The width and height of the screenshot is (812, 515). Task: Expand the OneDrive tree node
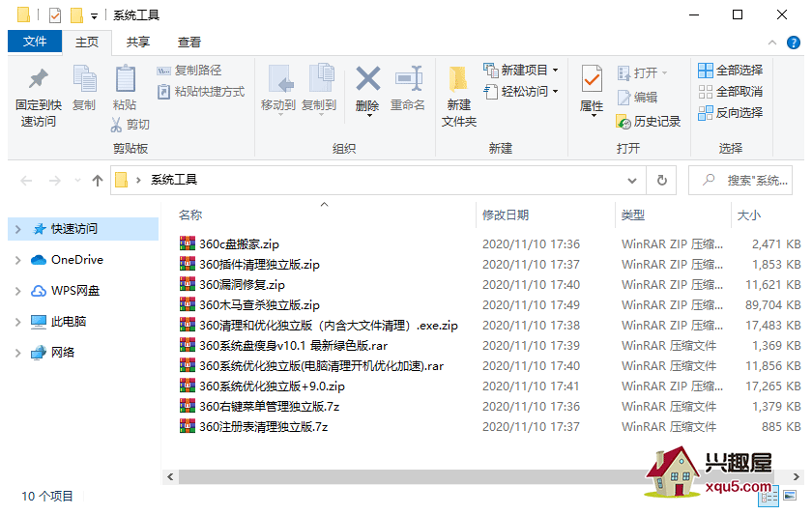click(x=18, y=260)
